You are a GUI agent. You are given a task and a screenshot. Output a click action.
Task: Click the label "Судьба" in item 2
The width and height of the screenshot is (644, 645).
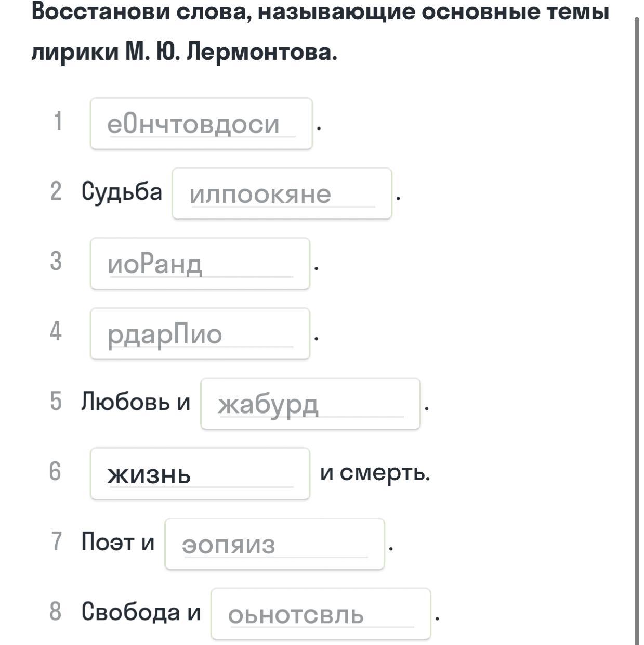(x=122, y=192)
